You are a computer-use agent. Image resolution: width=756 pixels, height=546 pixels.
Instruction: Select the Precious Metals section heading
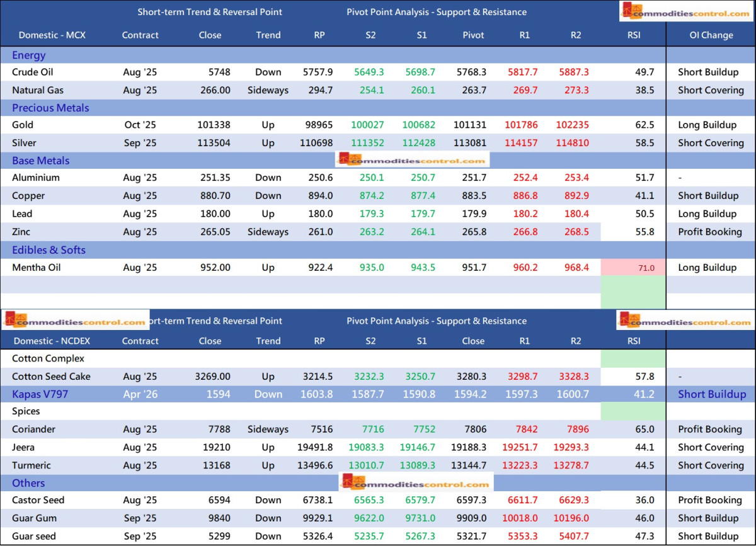click(50, 108)
